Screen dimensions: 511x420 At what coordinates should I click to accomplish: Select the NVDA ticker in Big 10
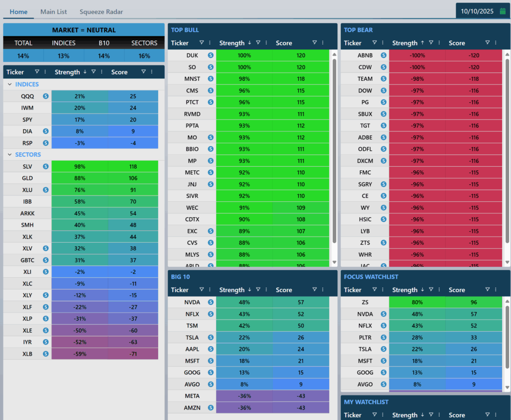click(x=192, y=302)
